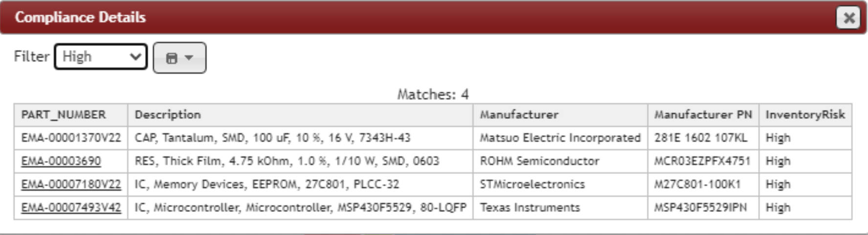Open the High filter dropdown
Screen dimensions: 868x235
(x=101, y=57)
